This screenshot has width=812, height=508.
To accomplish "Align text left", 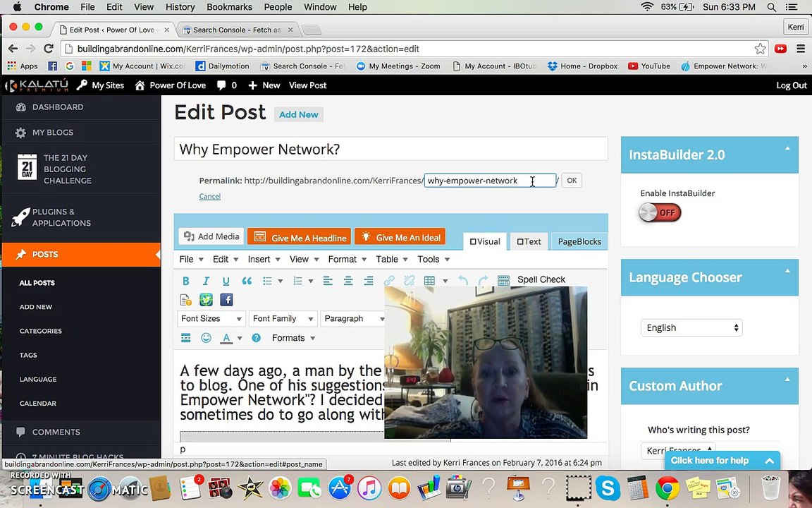I will click(328, 281).
